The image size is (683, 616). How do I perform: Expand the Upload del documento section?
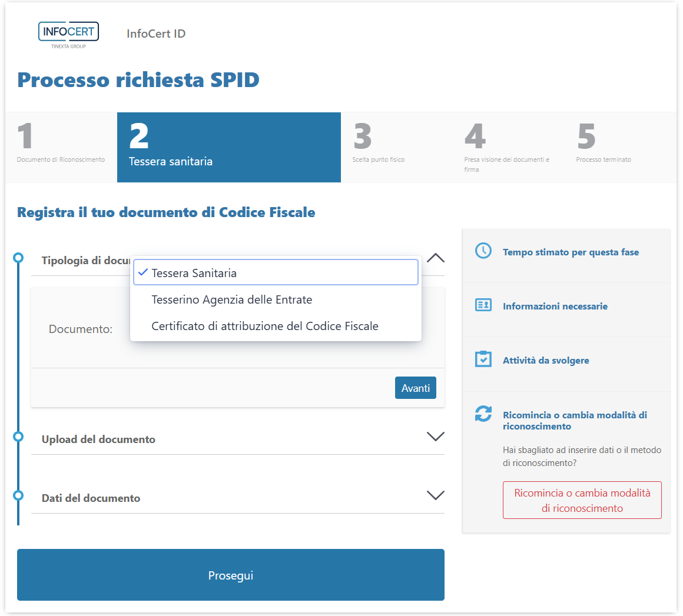coord(435,437)
